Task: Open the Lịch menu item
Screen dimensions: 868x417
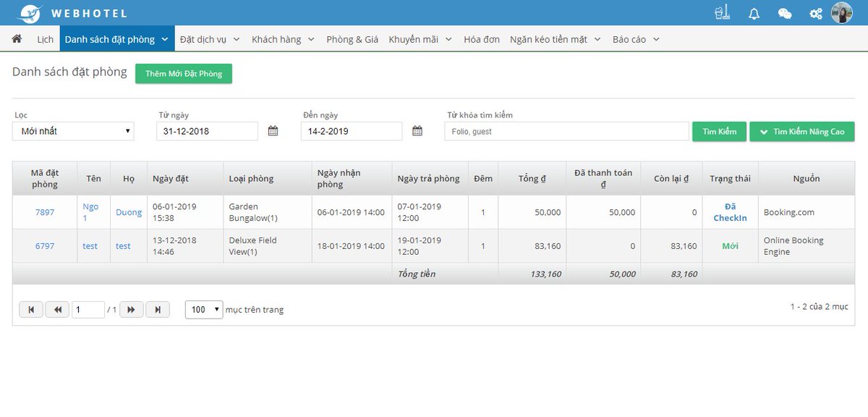Action: coord(46,39)
